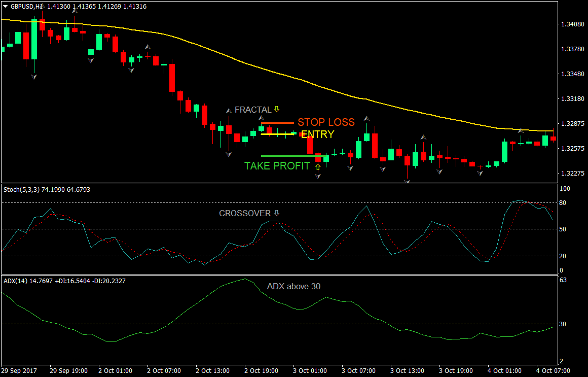
Task: Click the STOP LOSS label
Action: pos(326,122)
